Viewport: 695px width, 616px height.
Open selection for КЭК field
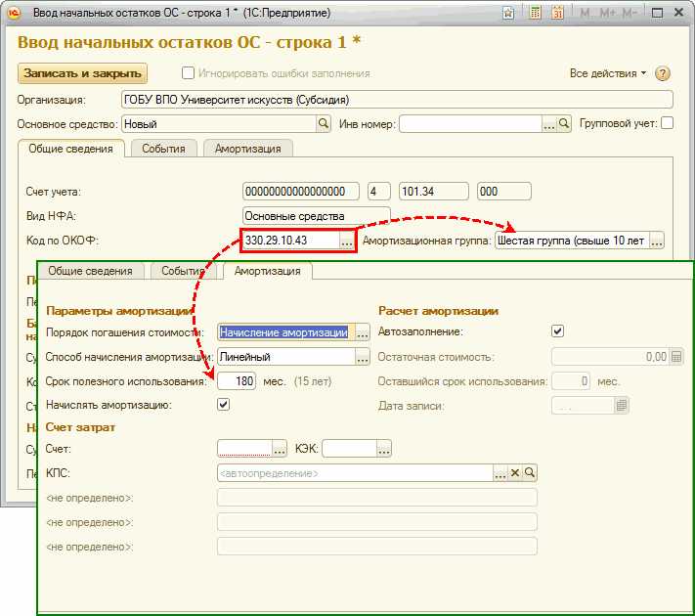[384, 449]
